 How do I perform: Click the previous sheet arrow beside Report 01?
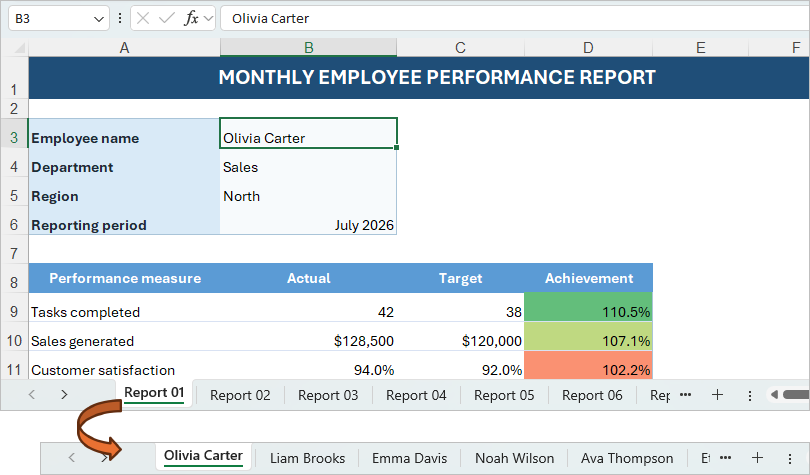coord(32,395)
